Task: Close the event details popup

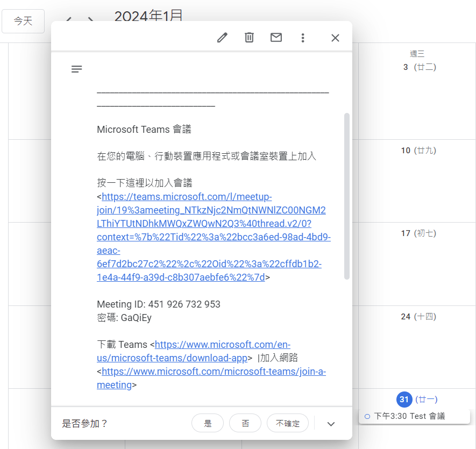Action: click(x=335, y=38)
